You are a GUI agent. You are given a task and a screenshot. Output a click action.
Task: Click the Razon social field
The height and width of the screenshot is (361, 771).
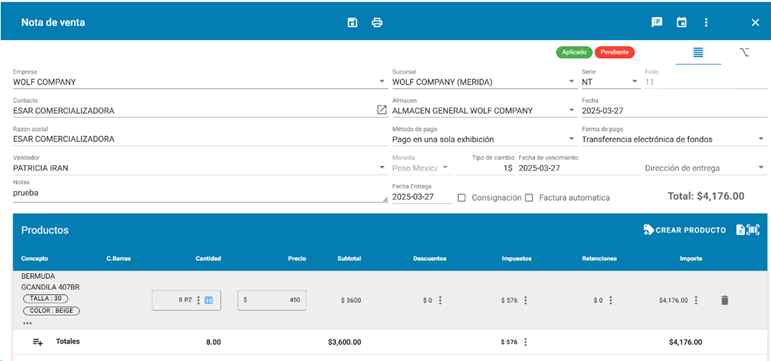coord(201,139)
